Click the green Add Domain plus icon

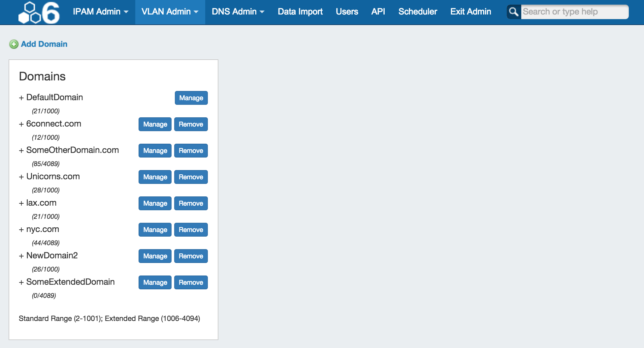[14, 44]
